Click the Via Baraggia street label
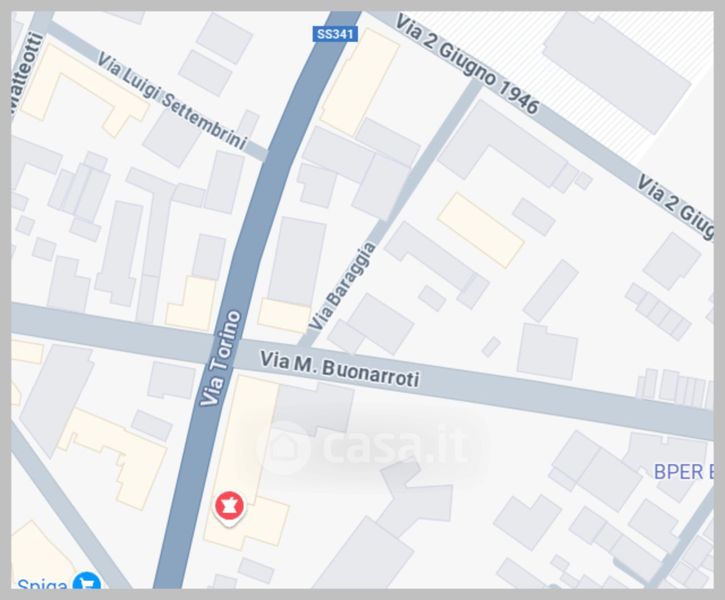Viewport: 725px width, 600px height. 342,287
